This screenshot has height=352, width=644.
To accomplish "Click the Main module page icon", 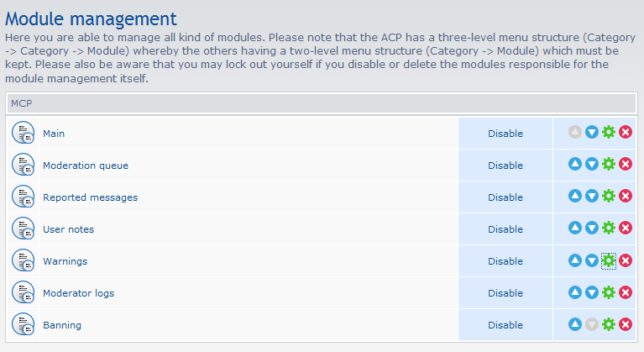I will (22, 134).
